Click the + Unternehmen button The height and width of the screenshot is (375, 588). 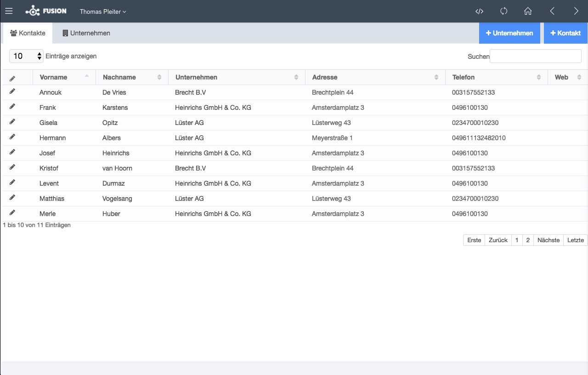pos(509,33)
